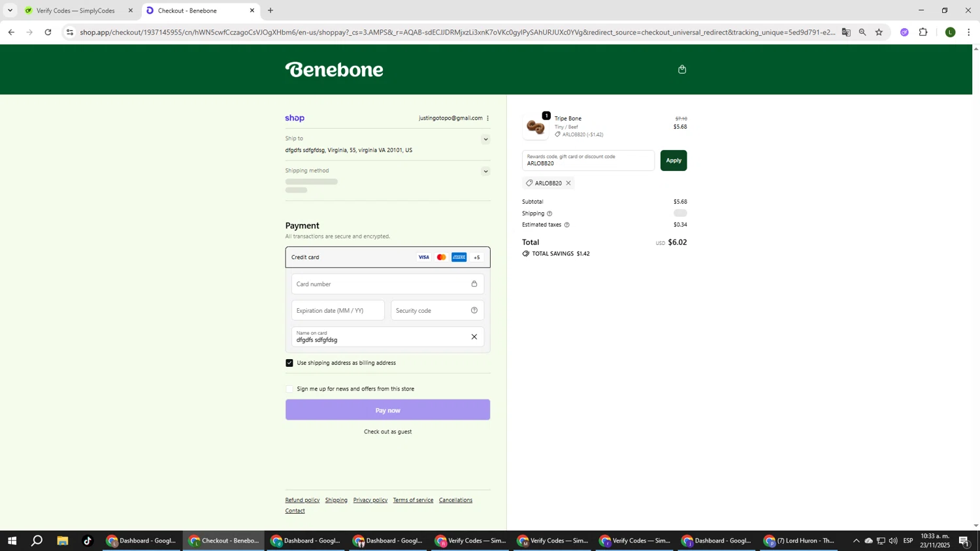The height and width of the screenshot is (551, 980).
Task: Uncheck use shipping address as billing
Action: [289, 363]
